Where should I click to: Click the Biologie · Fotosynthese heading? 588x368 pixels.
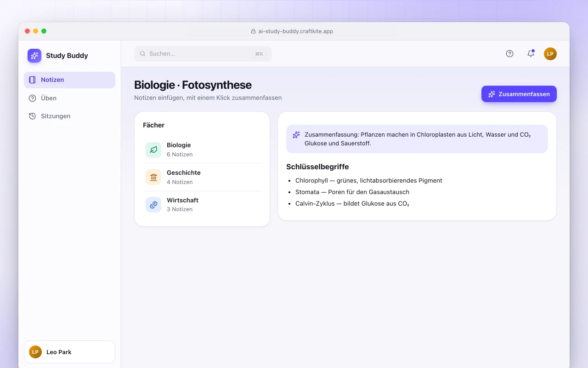[193, 85]
